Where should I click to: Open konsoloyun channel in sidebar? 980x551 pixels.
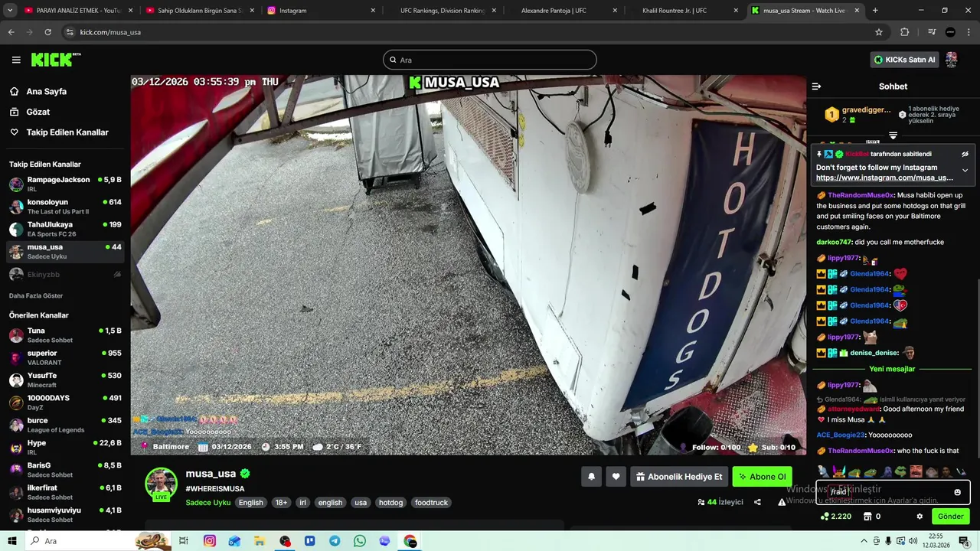click(65, 207)
